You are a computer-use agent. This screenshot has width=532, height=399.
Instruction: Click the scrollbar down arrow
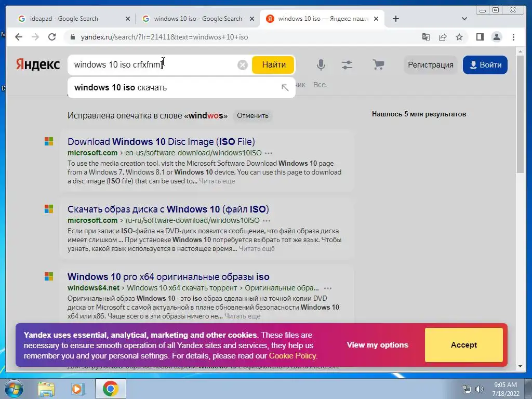point(520,366)
